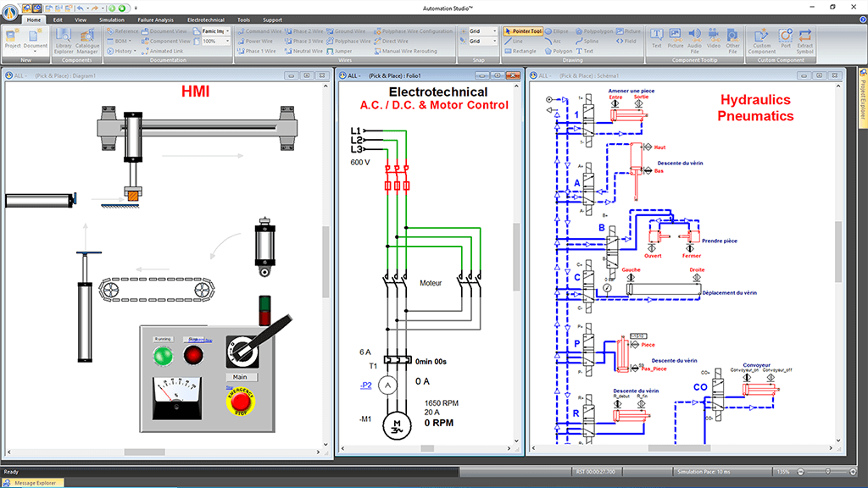The height and width of the screenshot is (488, 868).
Task: Click the zoom slider in status bar
Action: [x=826, y=472]
